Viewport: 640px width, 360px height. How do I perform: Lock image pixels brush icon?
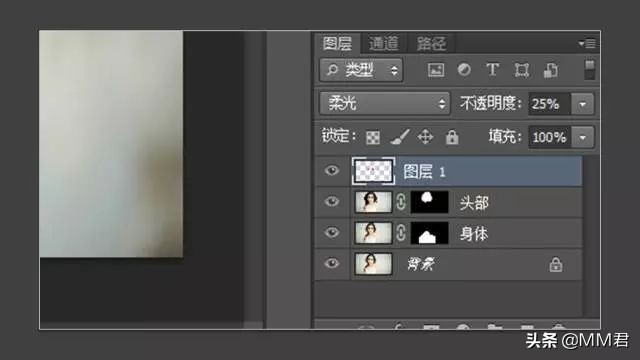coord(400,137)
